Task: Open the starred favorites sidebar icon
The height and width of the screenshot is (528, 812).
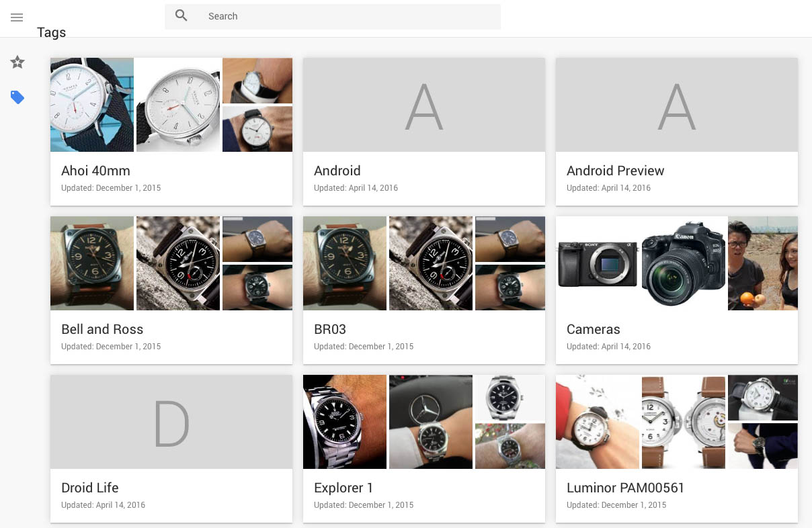Action: [x=17, y=62]
